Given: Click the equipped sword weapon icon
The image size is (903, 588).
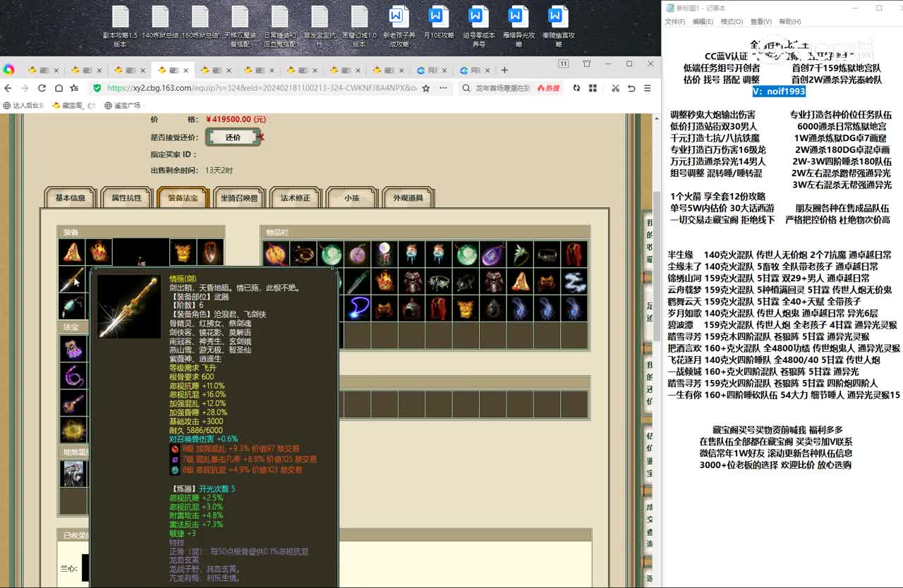Looking at the screenshot, I should (x=72, y=280).
